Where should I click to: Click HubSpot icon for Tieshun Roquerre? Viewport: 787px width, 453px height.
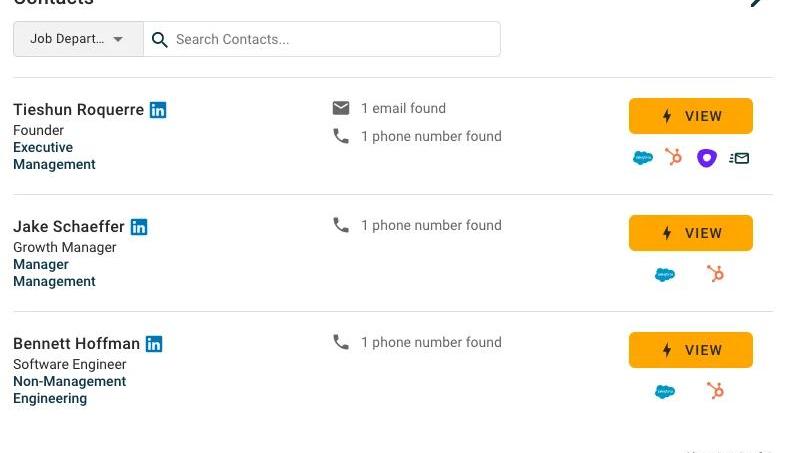coord(674,157)
